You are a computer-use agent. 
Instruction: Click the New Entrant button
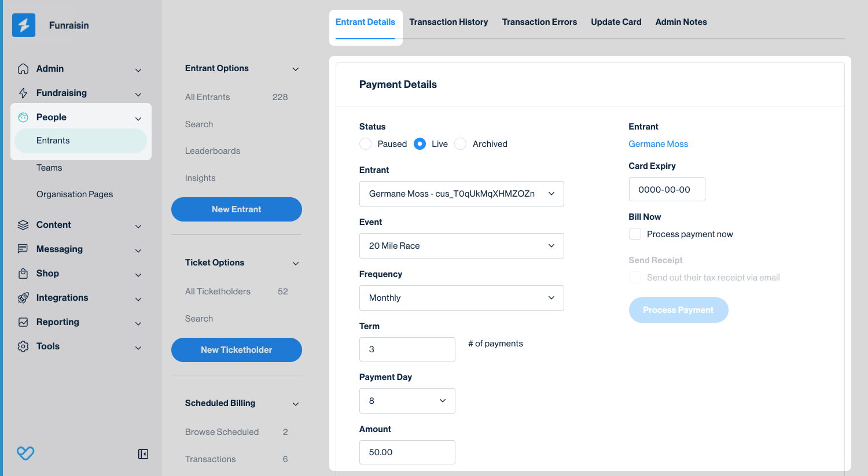click(236, 209)
